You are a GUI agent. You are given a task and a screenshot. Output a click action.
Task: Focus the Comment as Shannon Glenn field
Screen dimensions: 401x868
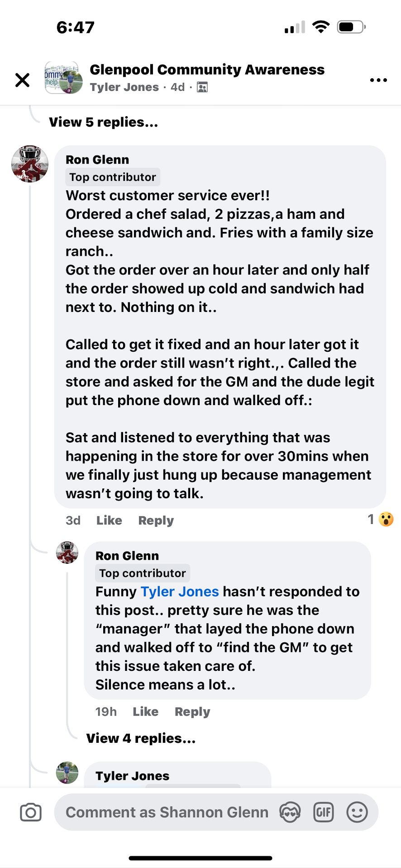[x=167, y=812]
